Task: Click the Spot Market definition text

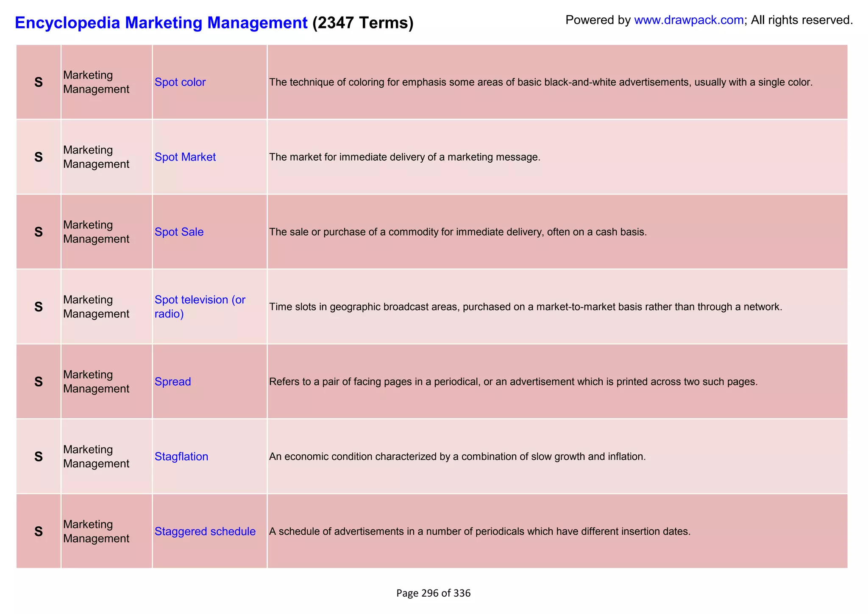Action: pyautogui.click(x=405, y=157)
